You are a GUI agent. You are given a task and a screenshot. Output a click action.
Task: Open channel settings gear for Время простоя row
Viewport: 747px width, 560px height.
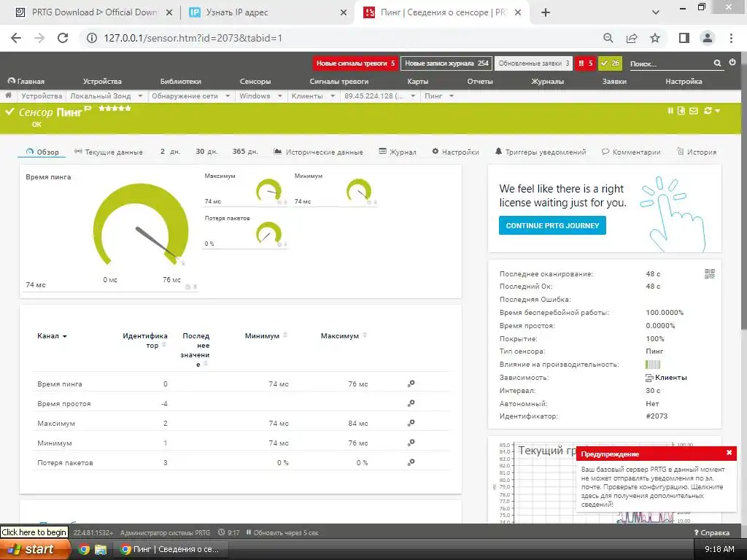pyautogui.click(x=411, y=402)
